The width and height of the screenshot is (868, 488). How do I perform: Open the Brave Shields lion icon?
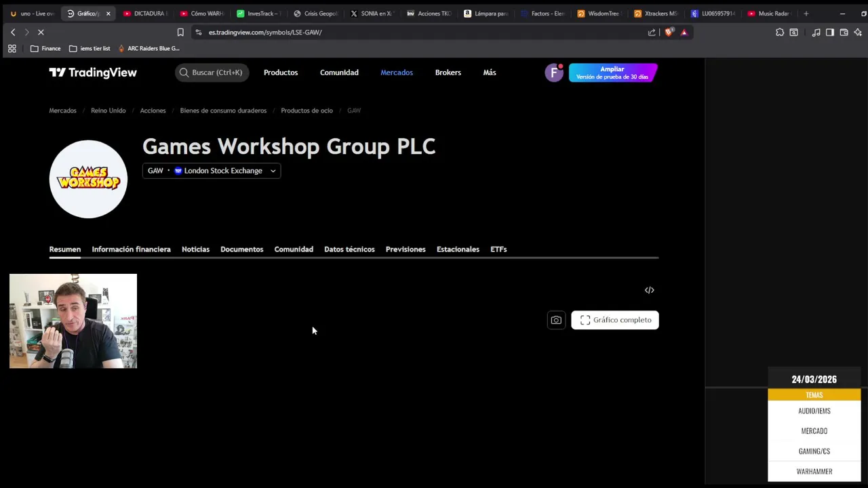[x=669, y=32]
